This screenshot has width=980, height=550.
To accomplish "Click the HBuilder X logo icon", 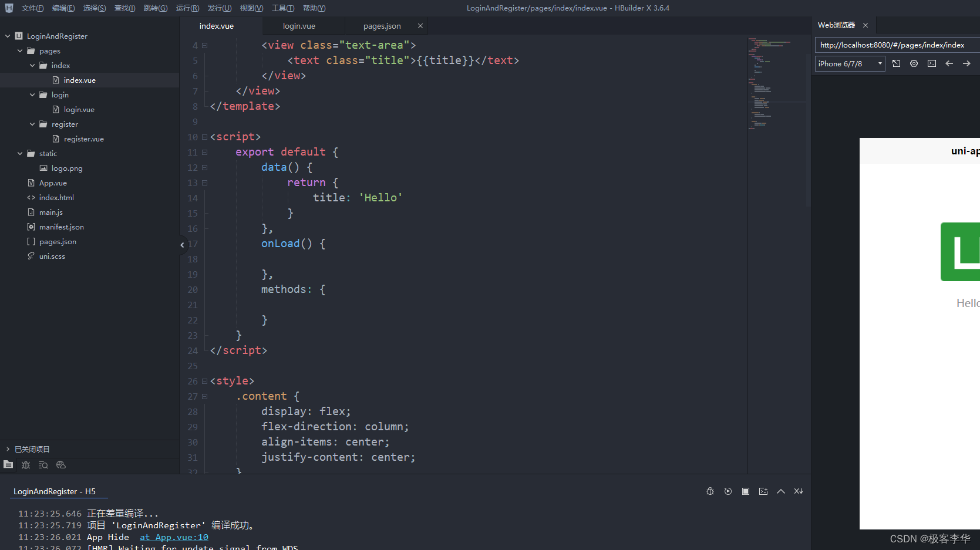I will (9, 8).
